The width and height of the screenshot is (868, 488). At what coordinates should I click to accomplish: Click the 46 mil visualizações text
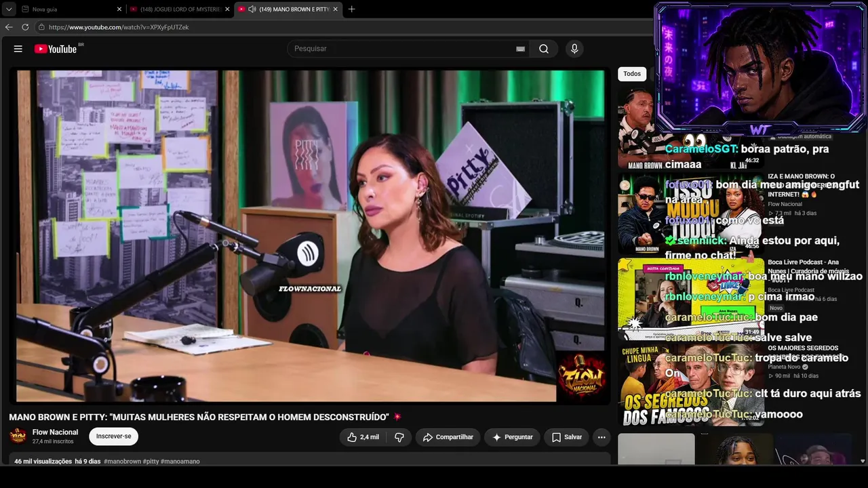coord(43,462)
